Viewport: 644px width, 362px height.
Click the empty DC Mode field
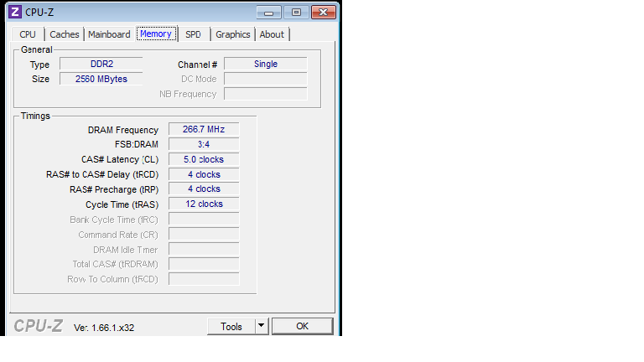(x=266, y=79)
